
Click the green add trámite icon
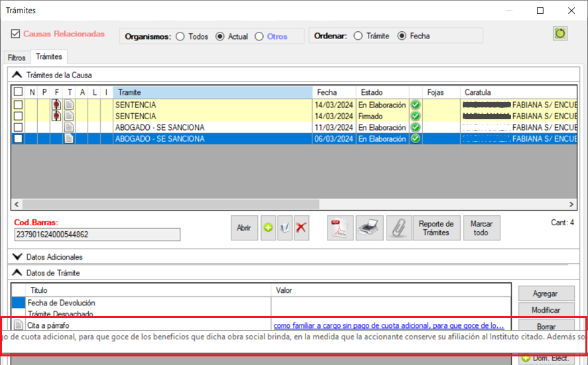click(268, 228)
